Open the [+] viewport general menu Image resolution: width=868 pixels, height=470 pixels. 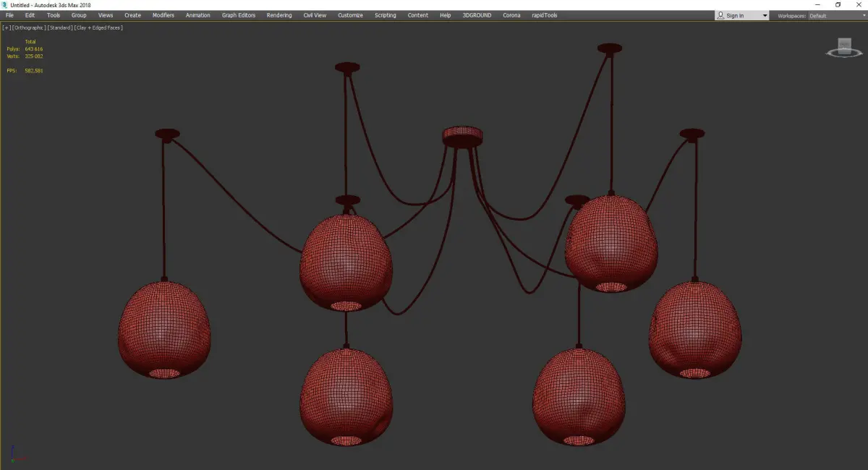(7, 27)
